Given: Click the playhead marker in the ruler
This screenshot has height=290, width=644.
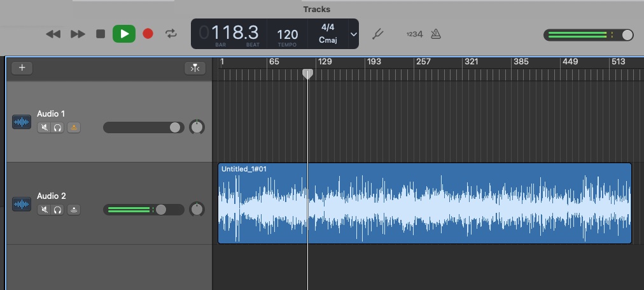Looking at the screenshot, I should point(307,74).
